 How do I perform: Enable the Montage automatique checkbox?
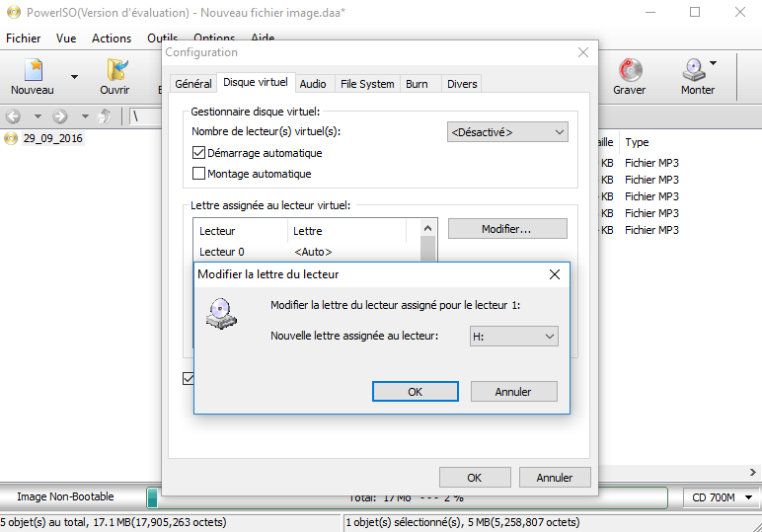pos(198,174)
